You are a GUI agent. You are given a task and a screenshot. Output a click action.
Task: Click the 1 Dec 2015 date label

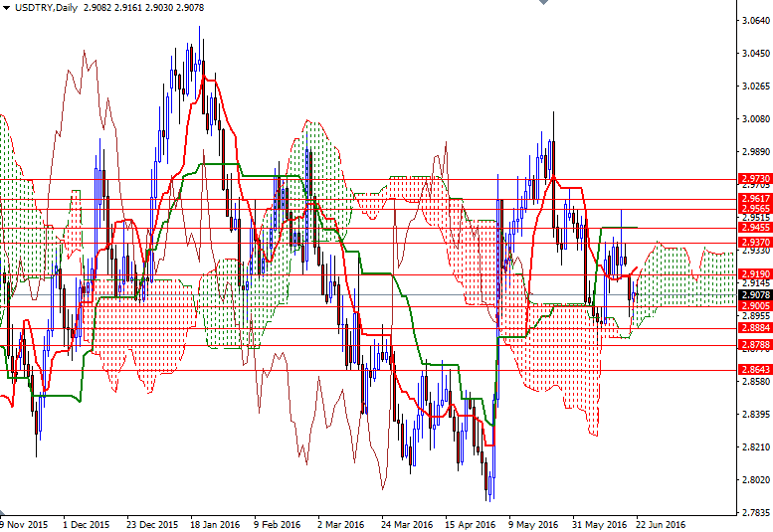point(87,525)
